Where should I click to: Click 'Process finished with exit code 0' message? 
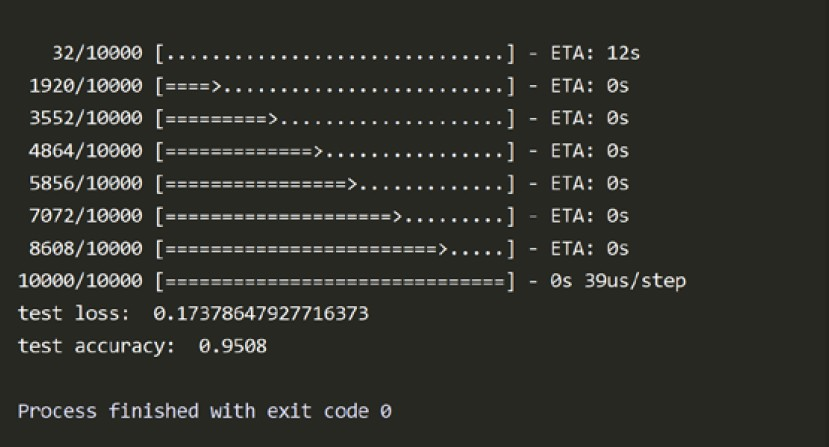204,411
